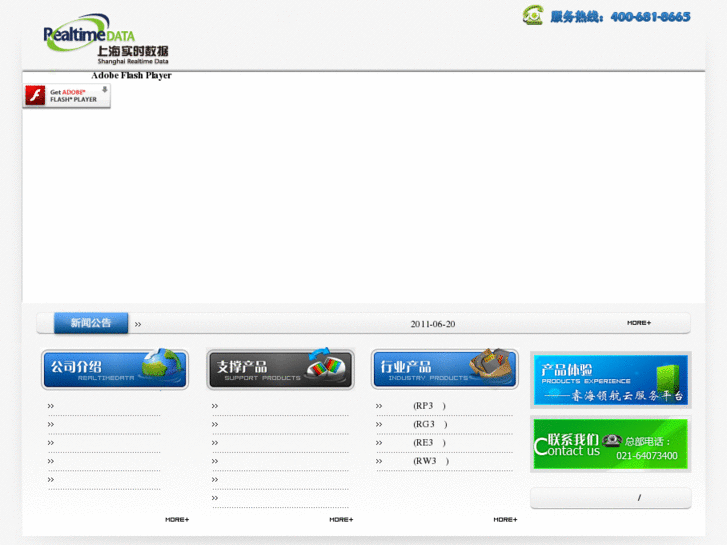Screen dimensions: 727x545
Task: Click the (RG3) industry product link
Action: 430,424
